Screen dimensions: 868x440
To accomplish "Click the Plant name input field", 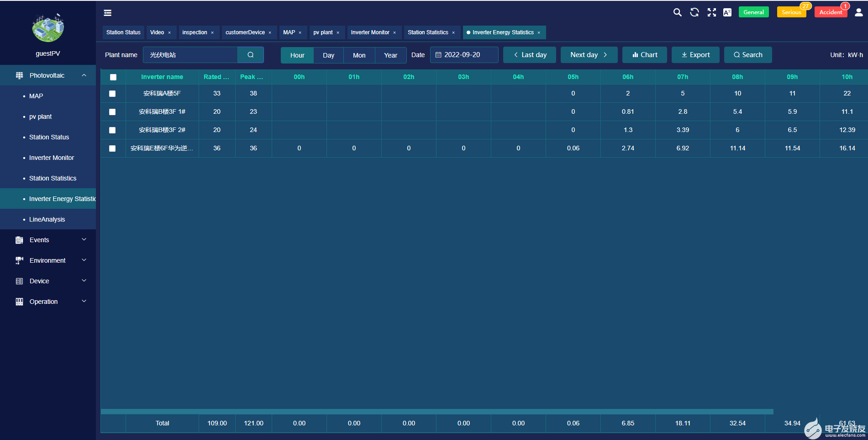I will click(190, 55).
